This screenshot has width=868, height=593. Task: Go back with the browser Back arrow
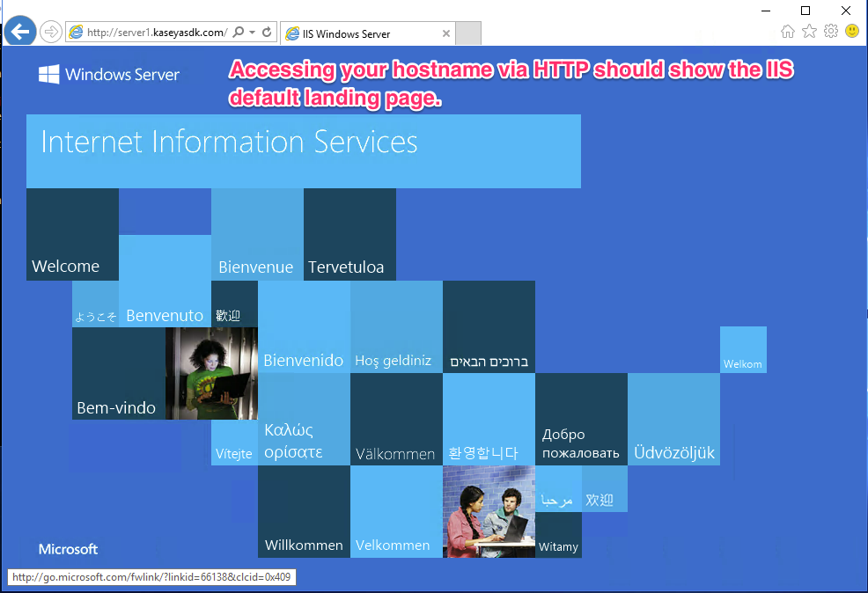20,32
